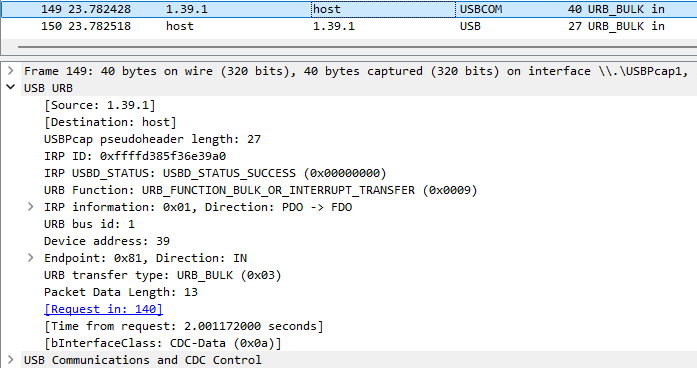
Task: Click the horizontal scrollbar under packet list
Action: coord(357,46)
